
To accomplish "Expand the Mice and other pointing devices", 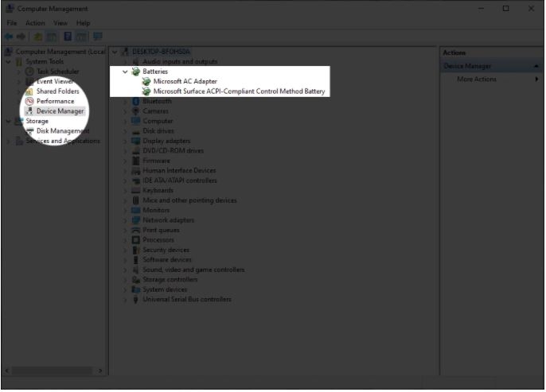I will (125, 200).
